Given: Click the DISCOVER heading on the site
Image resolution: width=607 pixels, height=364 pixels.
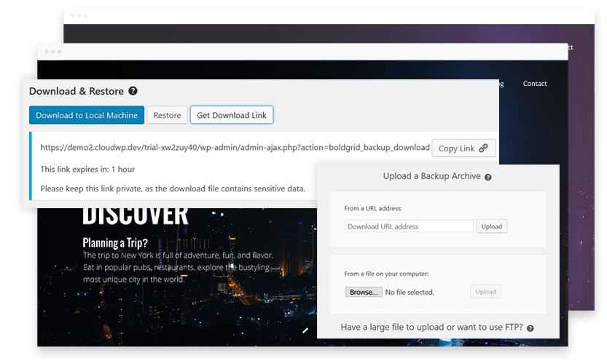Looking at the screenshot, I should (136, 215).
